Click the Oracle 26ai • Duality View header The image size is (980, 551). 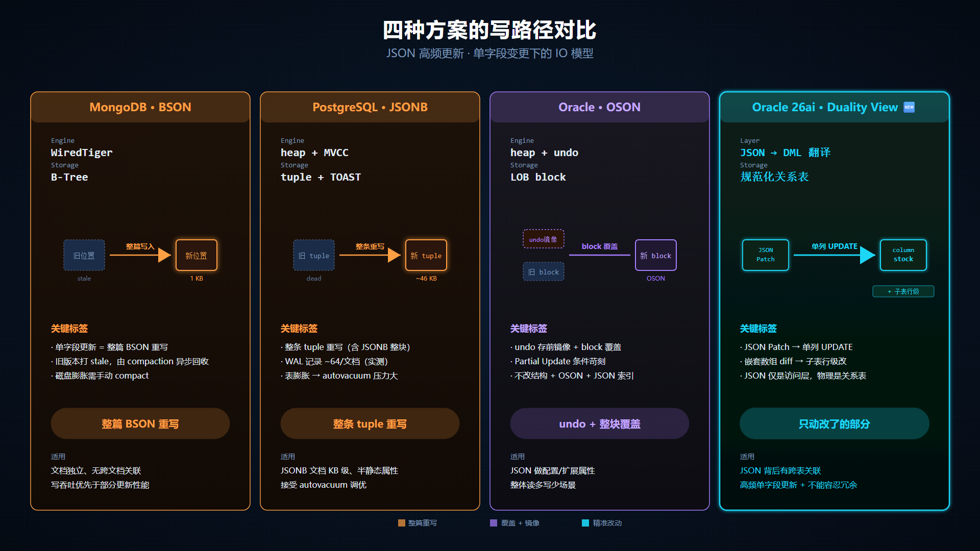coord(835,107)
